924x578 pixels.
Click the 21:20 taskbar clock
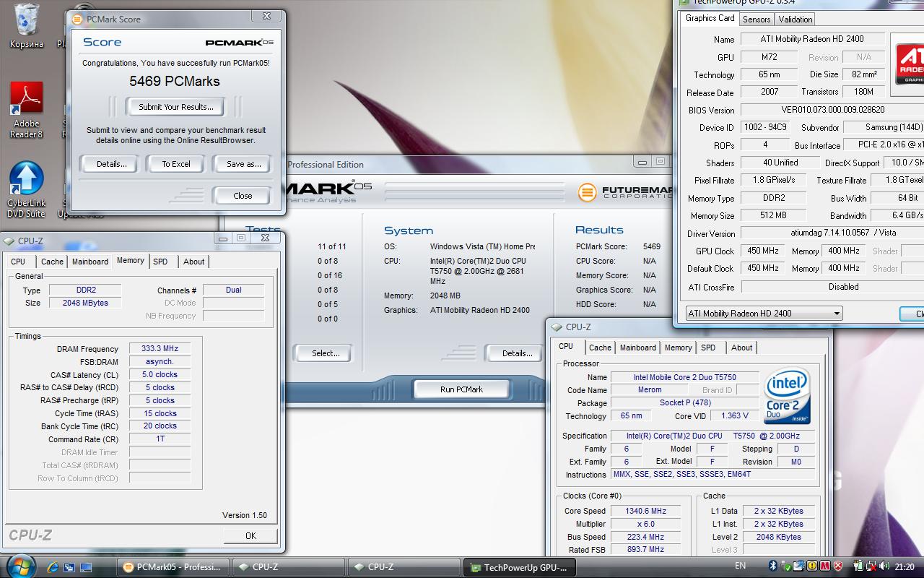pyautogui.click(x=905, y=567)
